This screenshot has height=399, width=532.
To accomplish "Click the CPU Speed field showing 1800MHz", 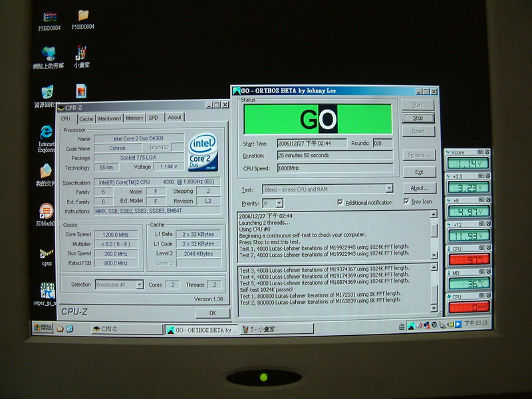I will (x=335, y=168).
